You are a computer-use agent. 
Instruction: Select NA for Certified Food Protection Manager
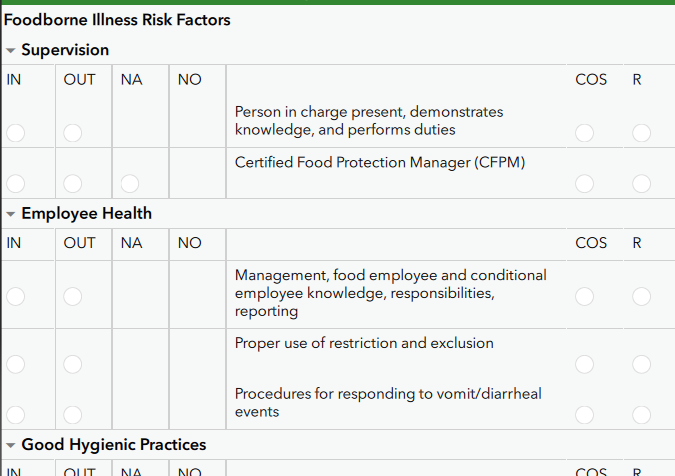point(130,184)
